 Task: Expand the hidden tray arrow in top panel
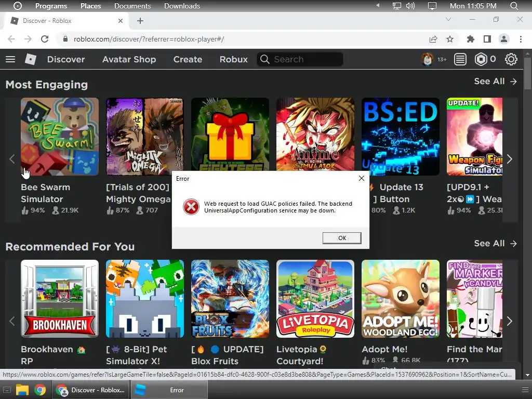coord(378,6)
